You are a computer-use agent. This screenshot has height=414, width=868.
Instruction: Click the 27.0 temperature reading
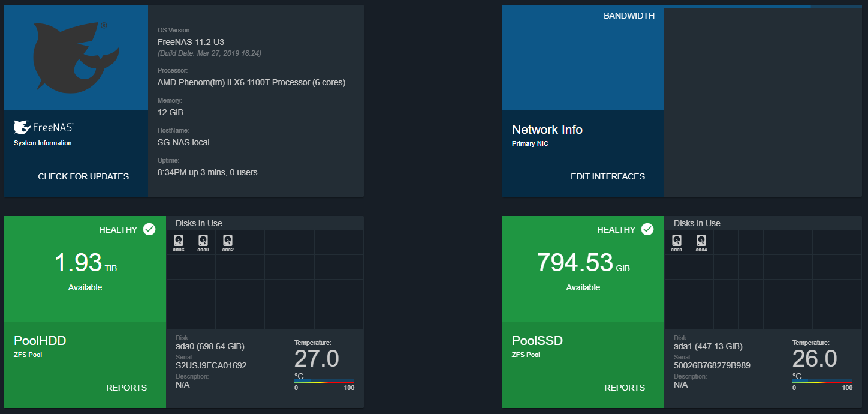317,359
